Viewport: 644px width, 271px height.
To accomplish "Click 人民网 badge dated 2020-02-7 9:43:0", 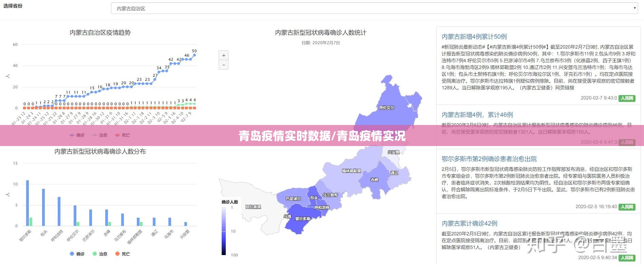I will coord(627,98).
